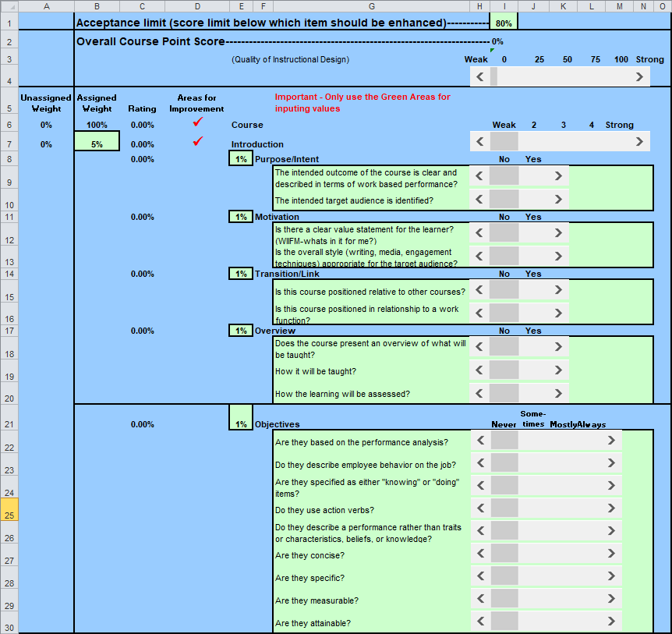This screenshot has height=634, width=672.
Task: Click left arrow for 'Do they use action verbs?'
Action: (x=480, y=508)
